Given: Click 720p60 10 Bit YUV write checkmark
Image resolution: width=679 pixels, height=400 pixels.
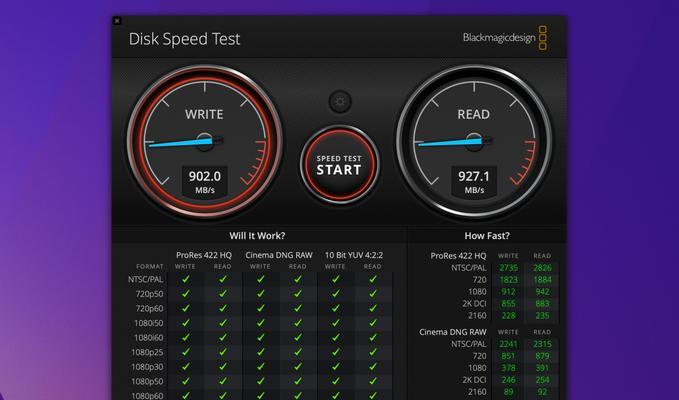Looking at the screenshot, I should (336, 308).
